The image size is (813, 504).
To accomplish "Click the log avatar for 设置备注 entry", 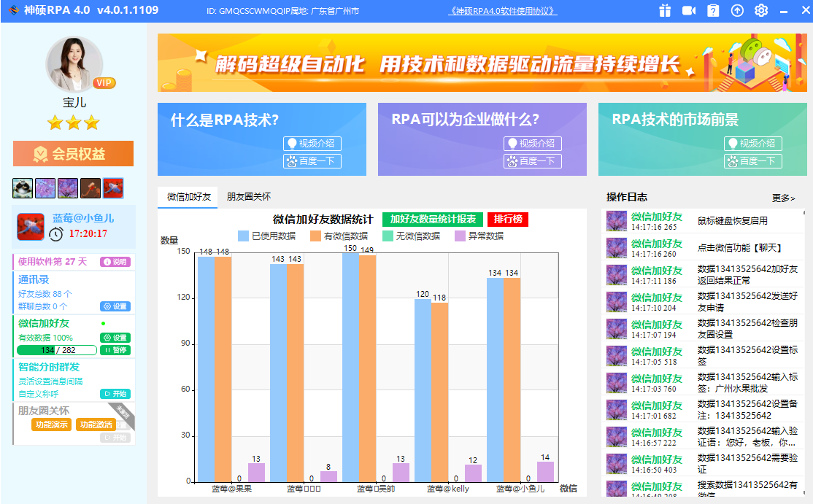I will coord(617,410).
